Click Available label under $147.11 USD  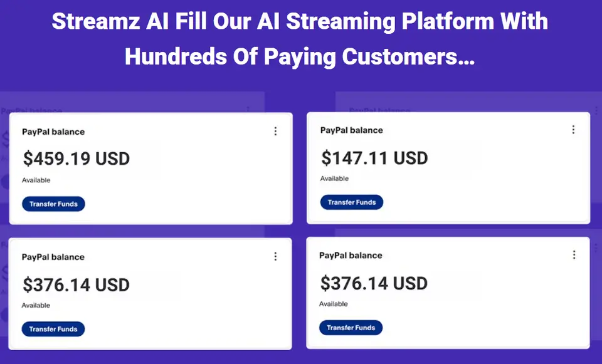[x=334, y=179]
